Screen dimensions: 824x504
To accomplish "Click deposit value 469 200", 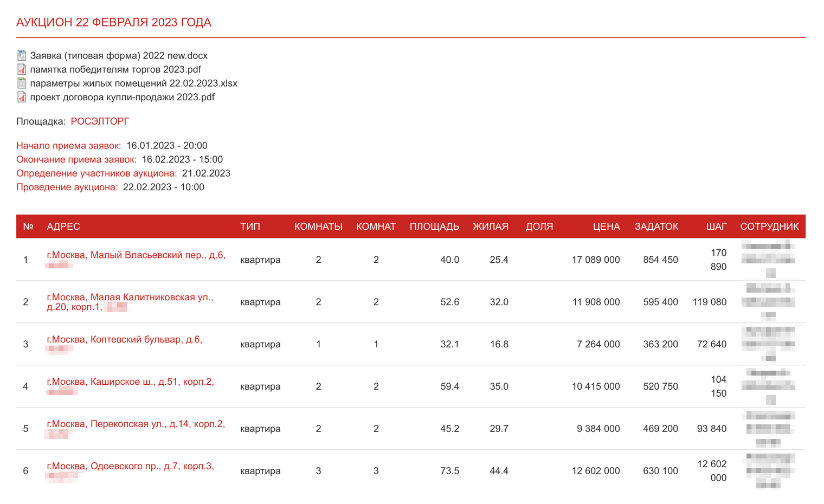I will coord(660,429).
